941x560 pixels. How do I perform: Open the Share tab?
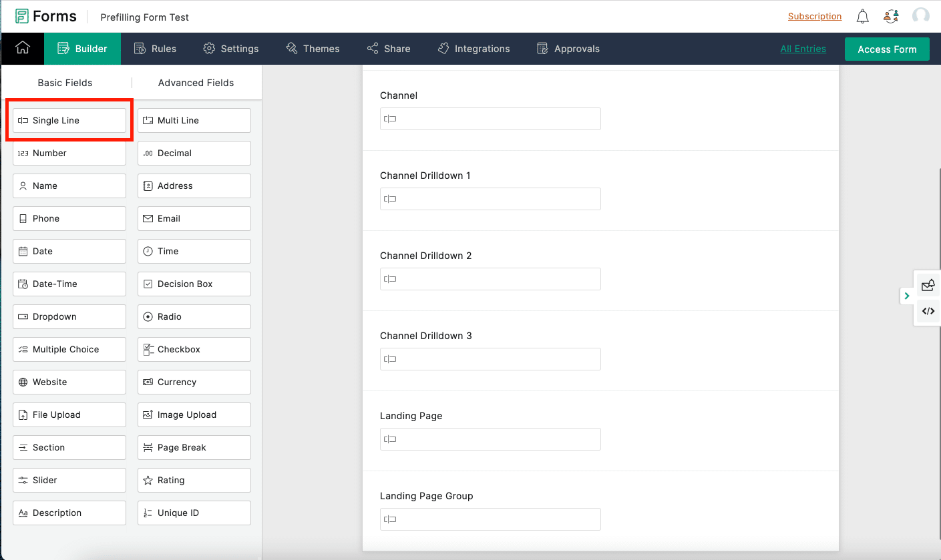coord(389,48)
